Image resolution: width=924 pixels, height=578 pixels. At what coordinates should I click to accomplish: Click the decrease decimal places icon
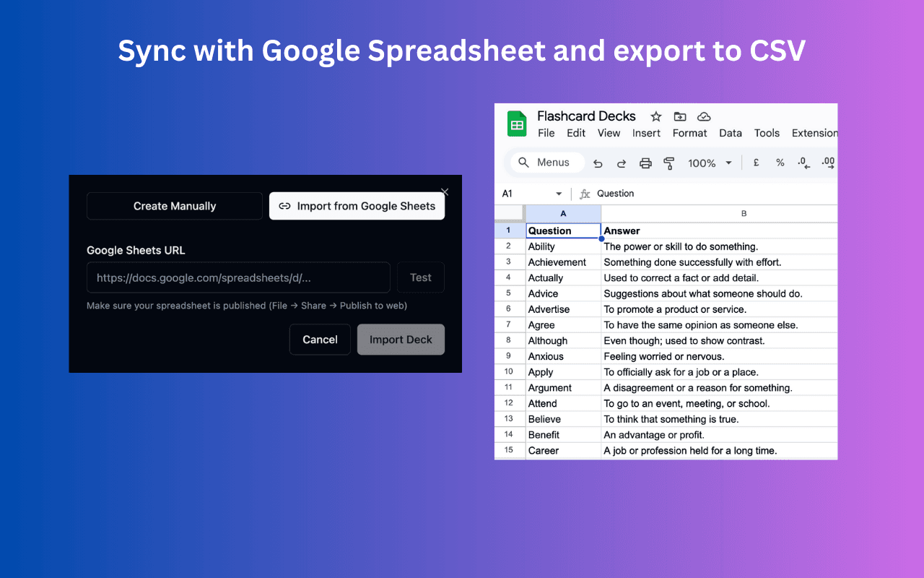pyautogui.click(x=803, y=163)
